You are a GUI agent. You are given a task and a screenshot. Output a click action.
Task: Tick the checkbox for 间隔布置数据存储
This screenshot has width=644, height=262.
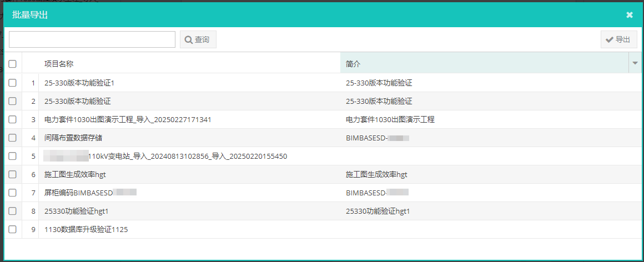click(x=12, y=138)
